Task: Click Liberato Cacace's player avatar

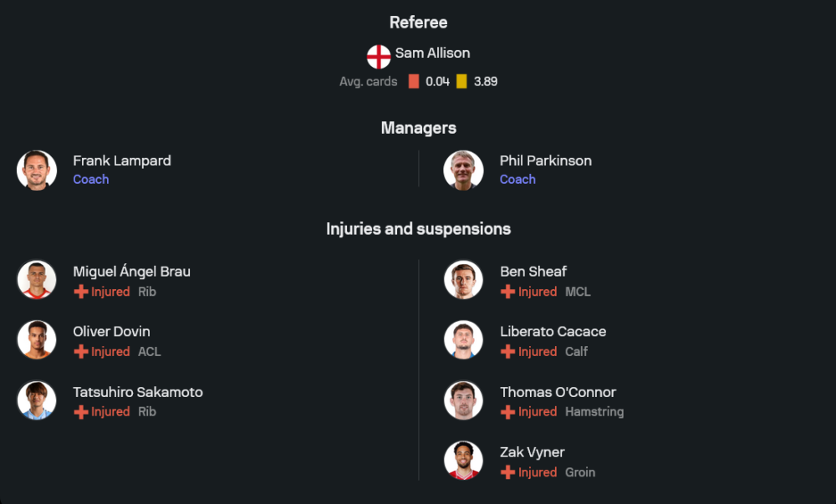Action: click(463, 340)
